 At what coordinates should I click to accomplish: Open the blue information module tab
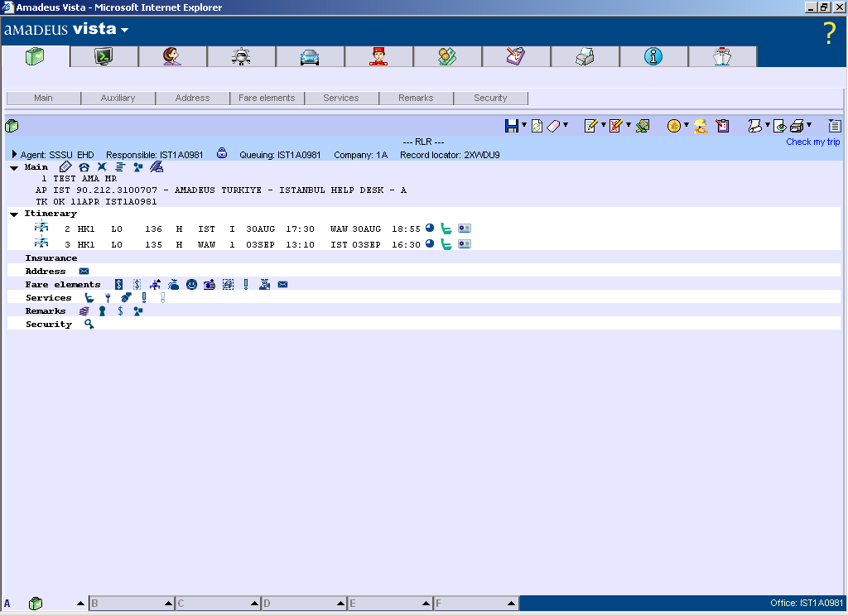[653, 56]
